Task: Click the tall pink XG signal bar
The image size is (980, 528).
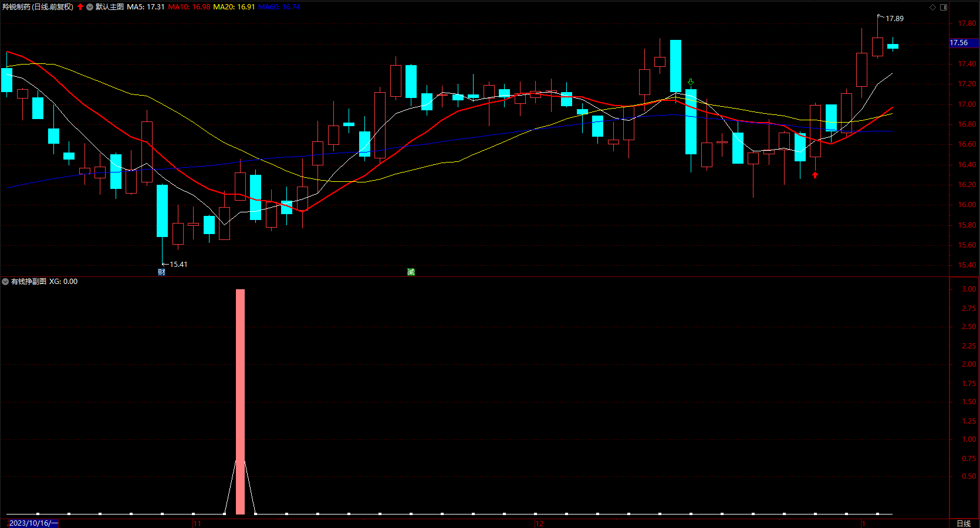Action: click(240, 402)
